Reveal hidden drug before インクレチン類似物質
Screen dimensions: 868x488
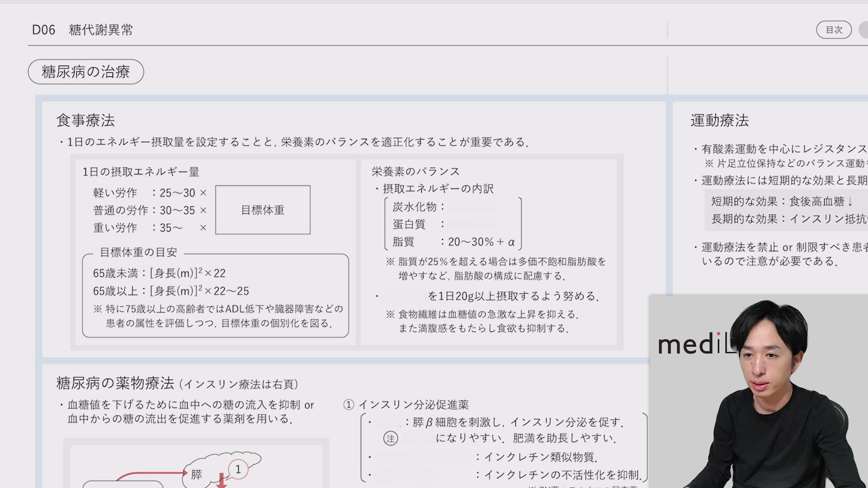point(423,457)
